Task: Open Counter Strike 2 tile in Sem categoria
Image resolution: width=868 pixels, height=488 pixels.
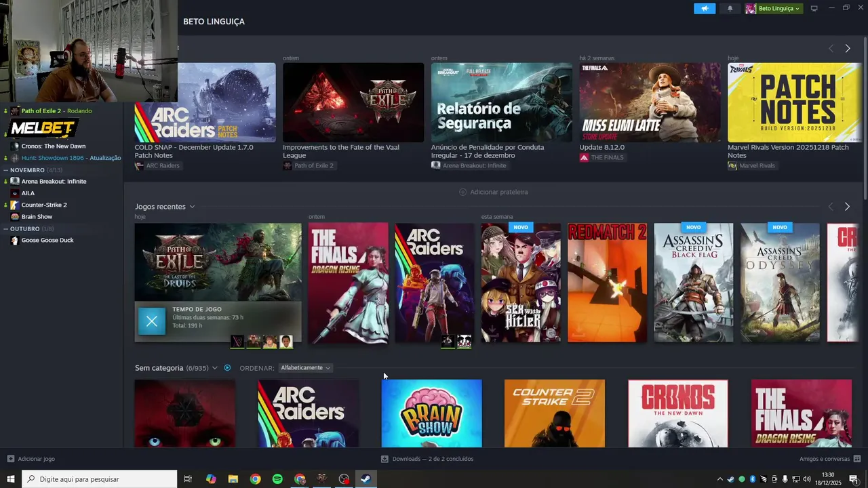Action: tap(555, 413)
